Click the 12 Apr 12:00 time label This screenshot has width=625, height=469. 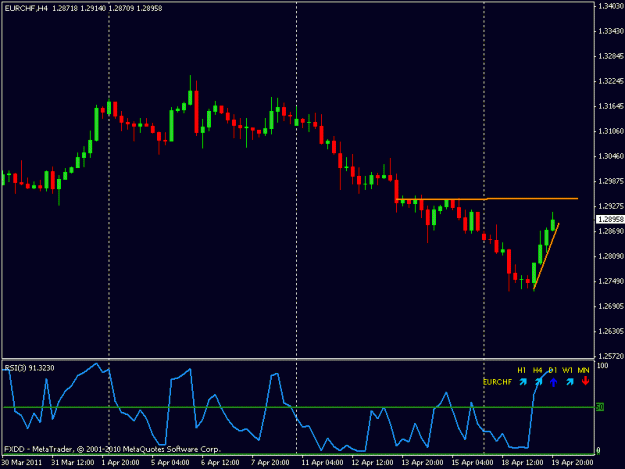point(372,462)
